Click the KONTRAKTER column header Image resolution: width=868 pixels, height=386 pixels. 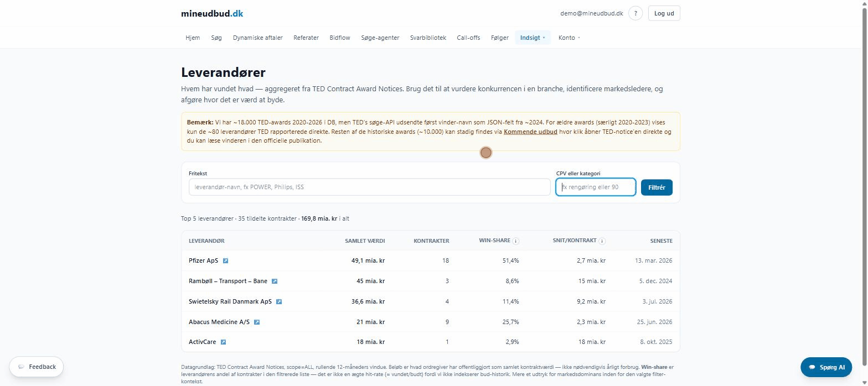(x=431, y=241)
